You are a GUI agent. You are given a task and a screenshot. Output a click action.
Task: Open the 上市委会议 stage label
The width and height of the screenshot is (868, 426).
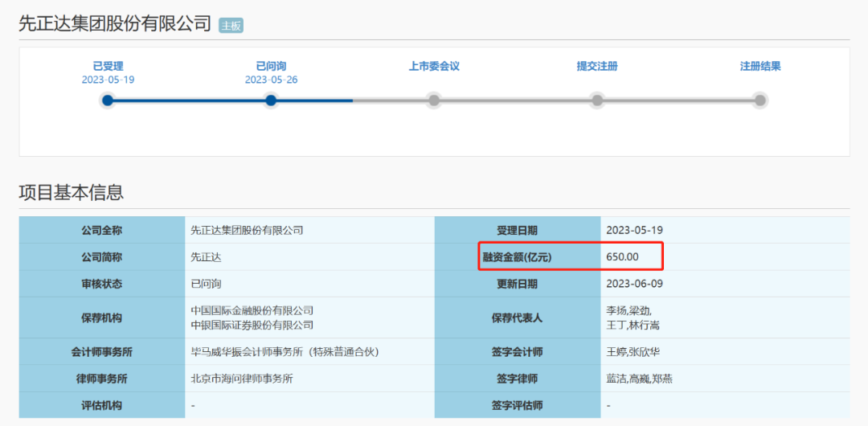tap(434, 67)
